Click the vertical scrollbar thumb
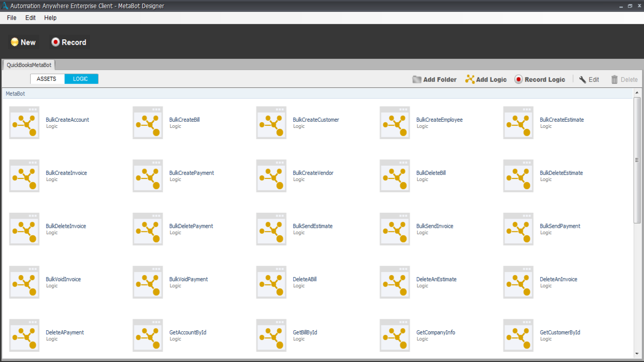The height and width of the screenshot is (362, 644). [637, 160]
